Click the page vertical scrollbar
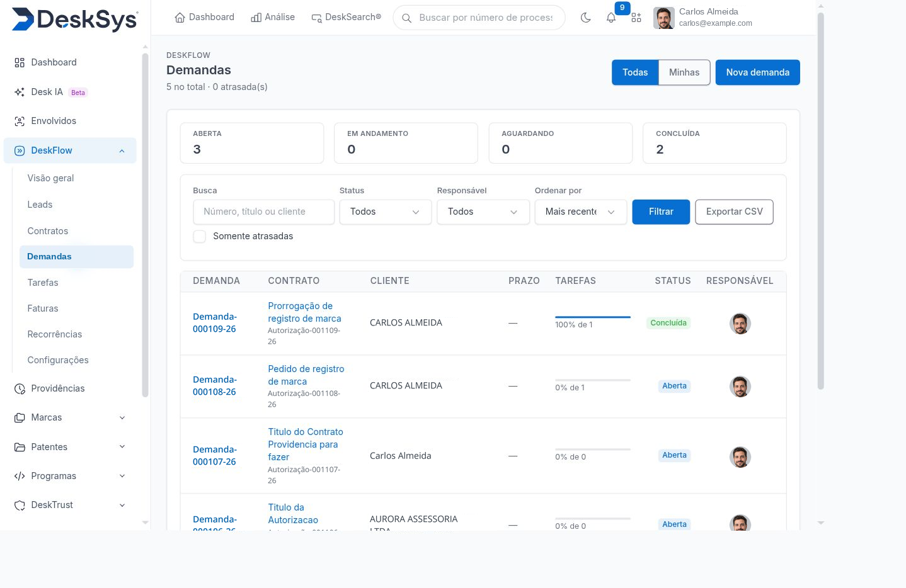 click(820, 201)
